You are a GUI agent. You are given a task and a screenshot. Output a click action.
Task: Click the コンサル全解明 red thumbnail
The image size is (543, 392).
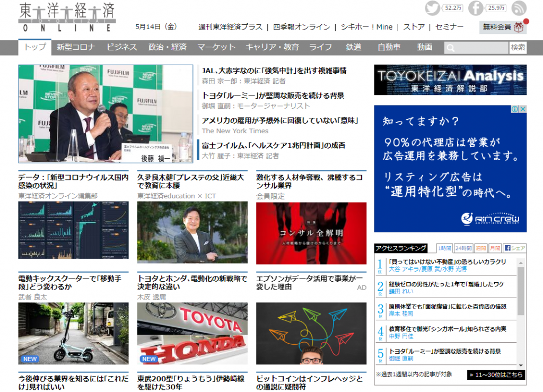coord(311,233)
